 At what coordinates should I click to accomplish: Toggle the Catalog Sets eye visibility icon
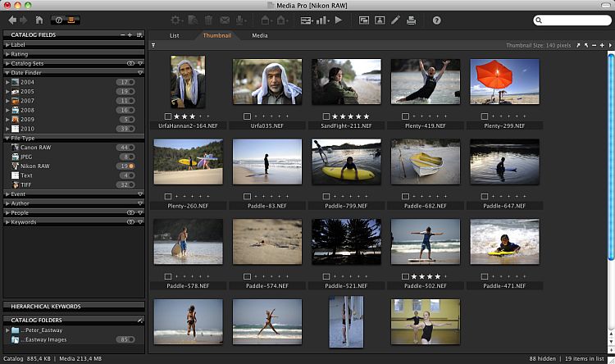[x=130, y=63]
